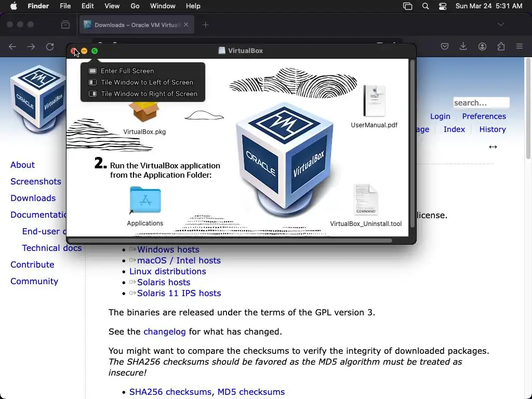Select the Downloads – Oracle VM VirtualBox tab

coord(137,25)
